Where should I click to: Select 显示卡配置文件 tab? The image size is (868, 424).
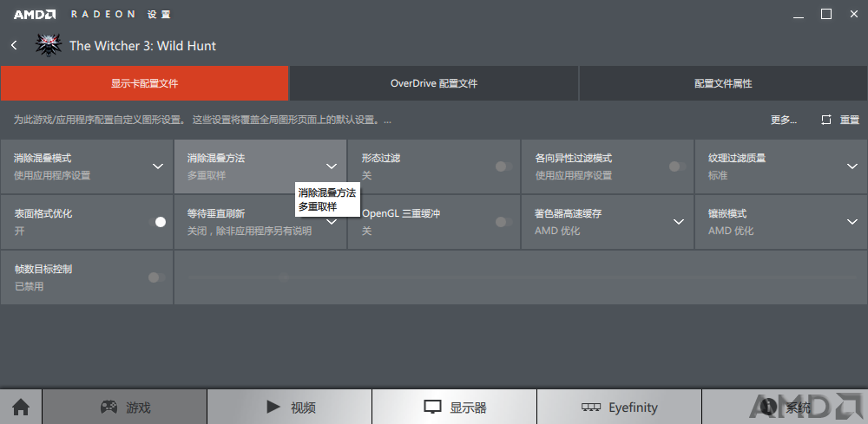click(144, 83)
